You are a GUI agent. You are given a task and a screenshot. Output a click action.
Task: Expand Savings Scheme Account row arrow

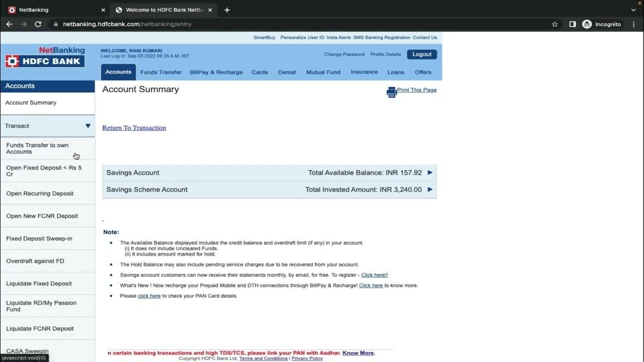430,190
